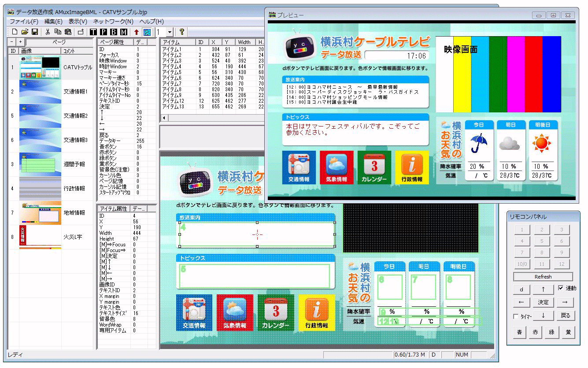Click the テキストサイズ item attribute row

(126, 313)
